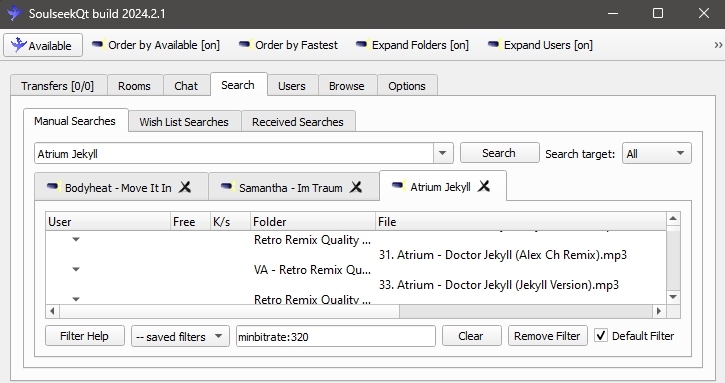This screenshot has height=383, width=725.
Task: Click the search query field containing Atrium Jekyll
Action: tap(234, 154)
